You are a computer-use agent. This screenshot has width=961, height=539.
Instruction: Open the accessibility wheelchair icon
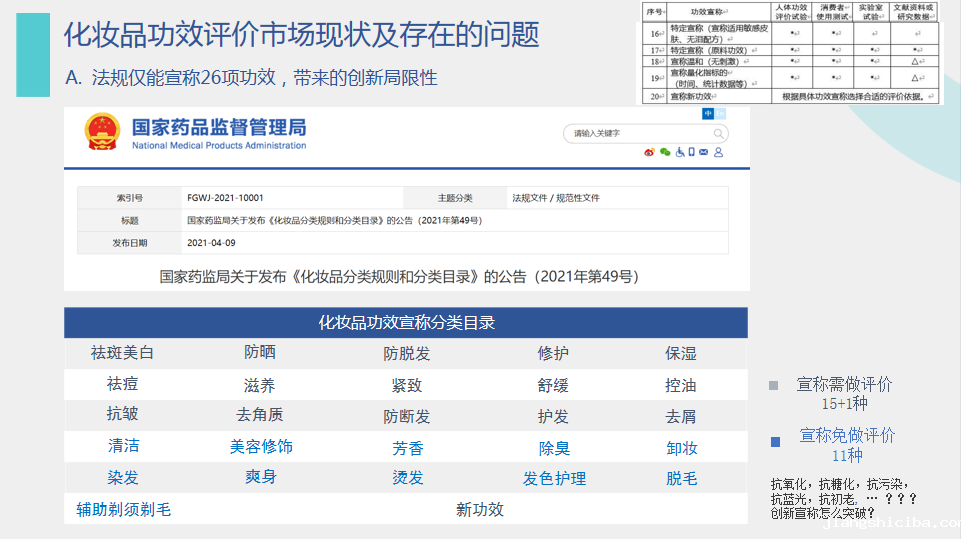[x=680, y=152]
